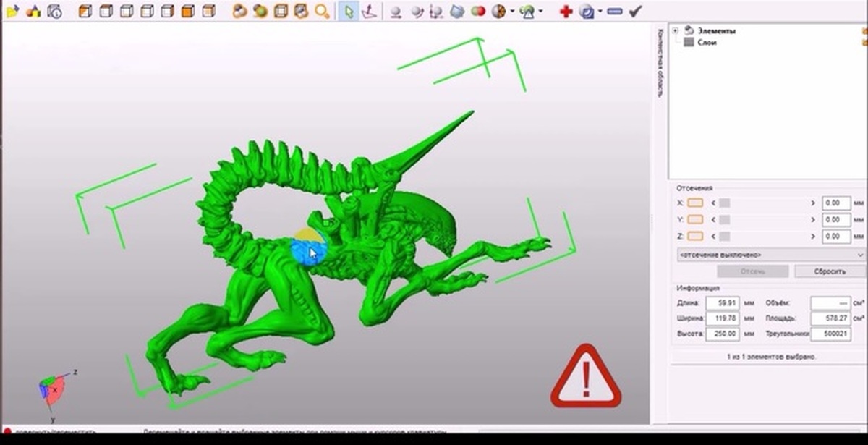Click the zoom-to-selected-part icon
The width and height of the screenshot is (868, 445).
click(302, 11)
